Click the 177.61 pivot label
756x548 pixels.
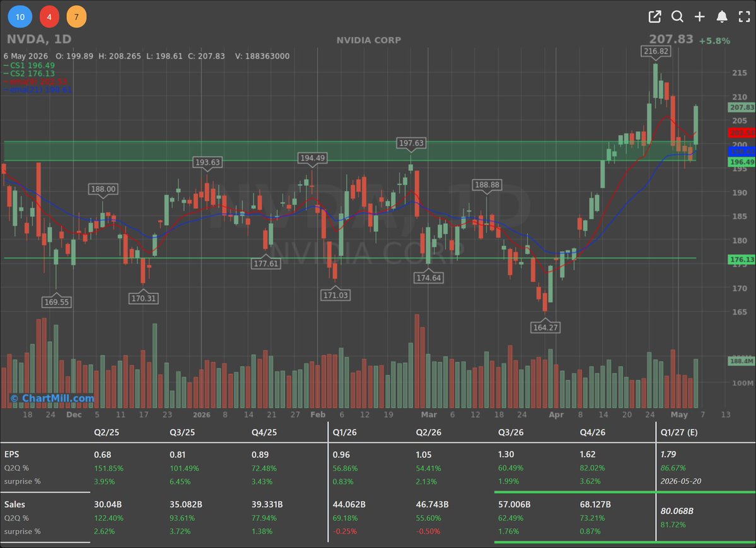tap(266, 264)
